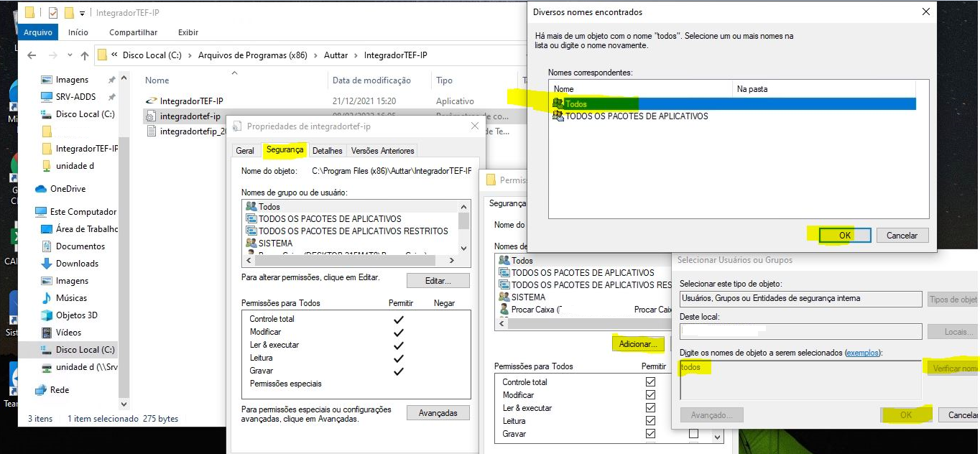Toggle the Permitir checkbox for Leitura

click(650, 421)
